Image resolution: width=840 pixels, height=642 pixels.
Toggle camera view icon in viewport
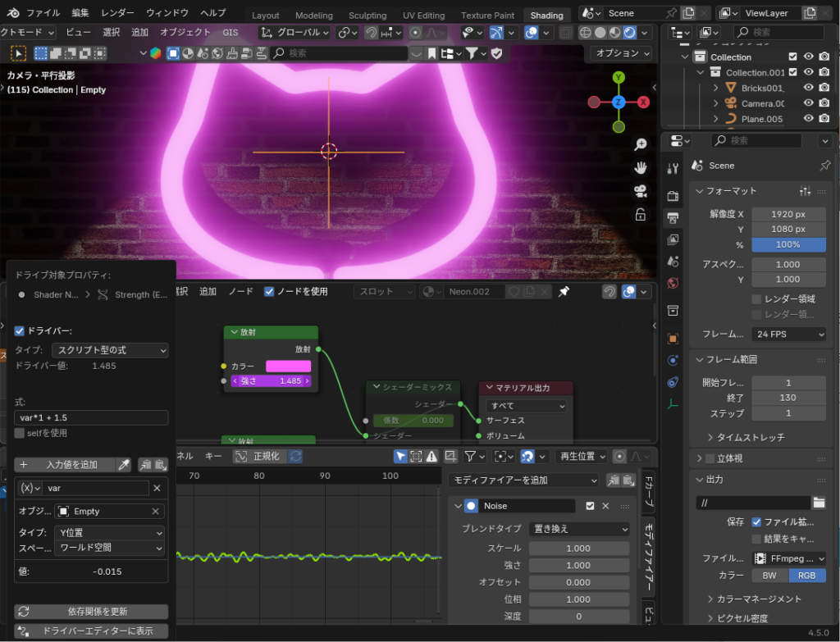[640, 191]
